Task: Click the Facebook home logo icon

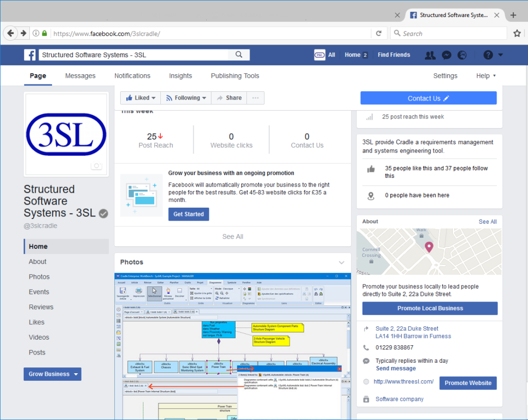Action: (x=29, y=55)
